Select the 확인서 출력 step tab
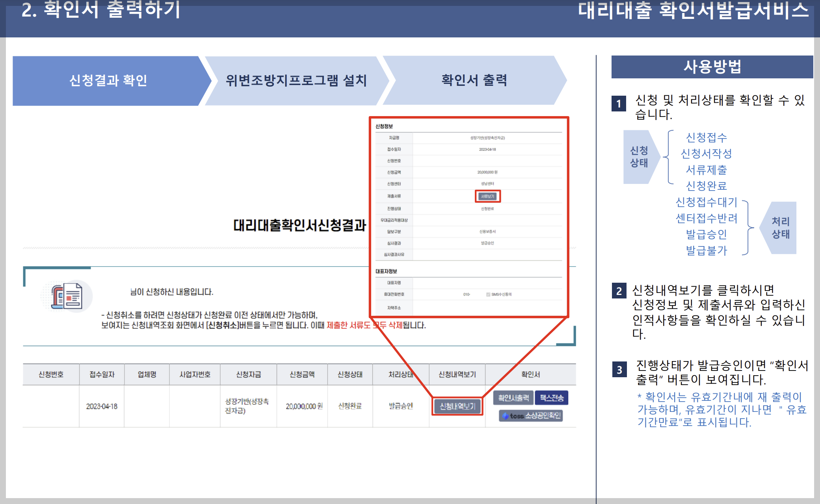Viewport: 820px width, 504px height. point(474,80)
